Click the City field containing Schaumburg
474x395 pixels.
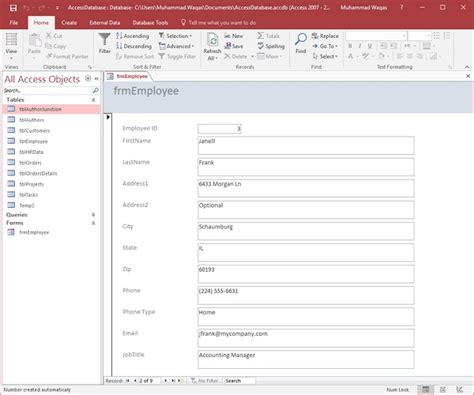(x=306, y=231)
